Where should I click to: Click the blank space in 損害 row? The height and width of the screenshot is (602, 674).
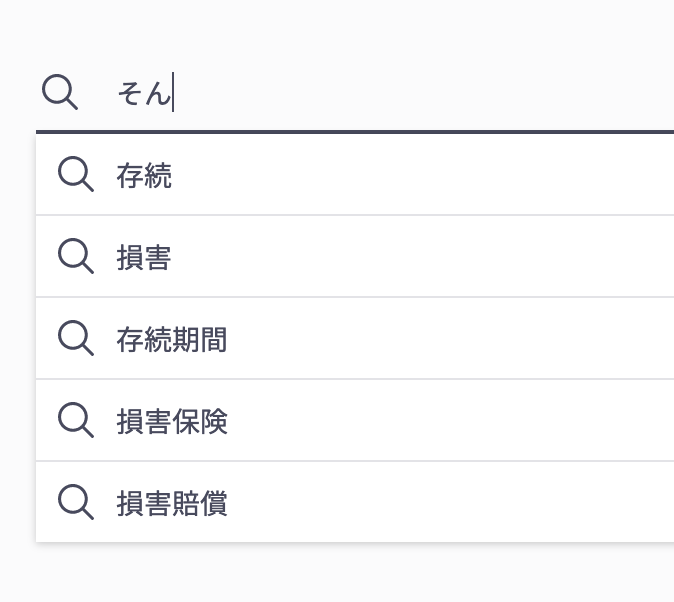(x=421, y=256)
